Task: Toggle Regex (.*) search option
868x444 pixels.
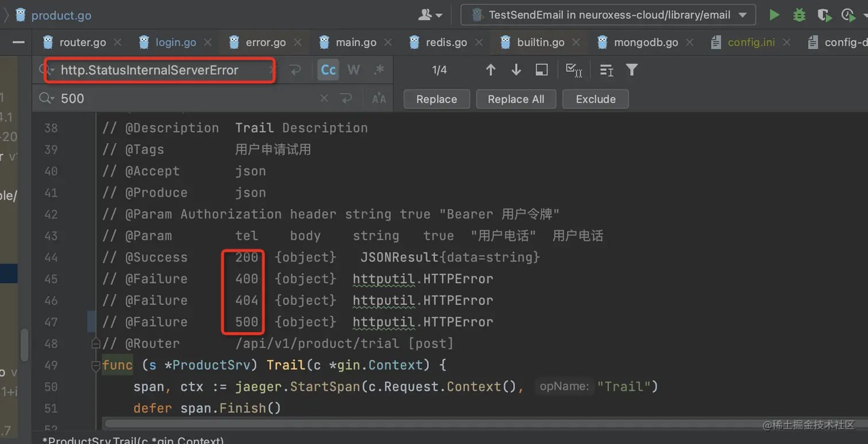Action: tap(379, 70)
